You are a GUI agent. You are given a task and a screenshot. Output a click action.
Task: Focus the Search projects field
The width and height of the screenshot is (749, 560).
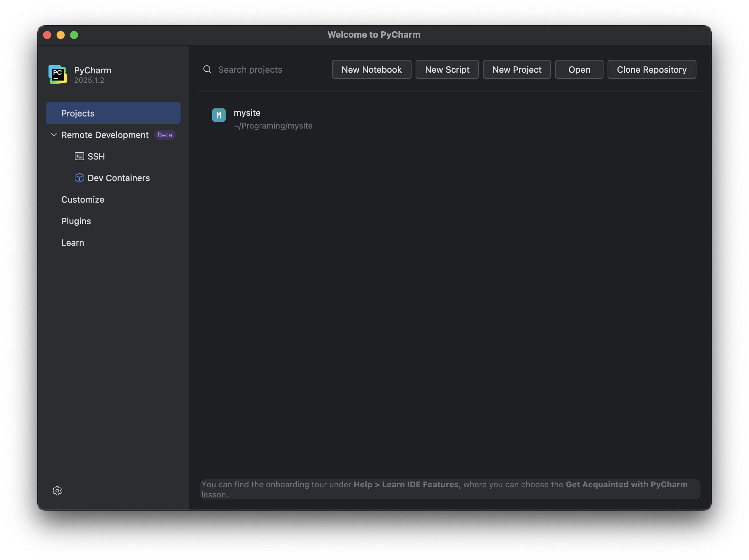(x=264, y=69)
